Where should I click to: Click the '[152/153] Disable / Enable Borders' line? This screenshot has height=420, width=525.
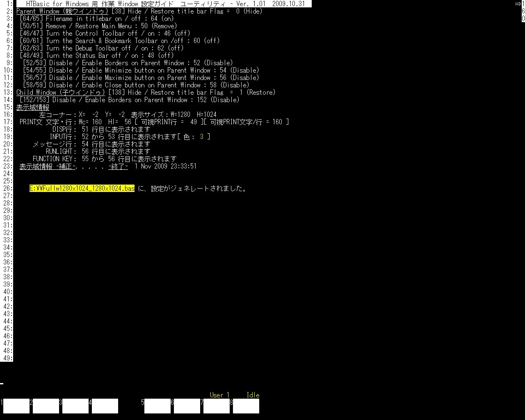[x=130, y=100]
